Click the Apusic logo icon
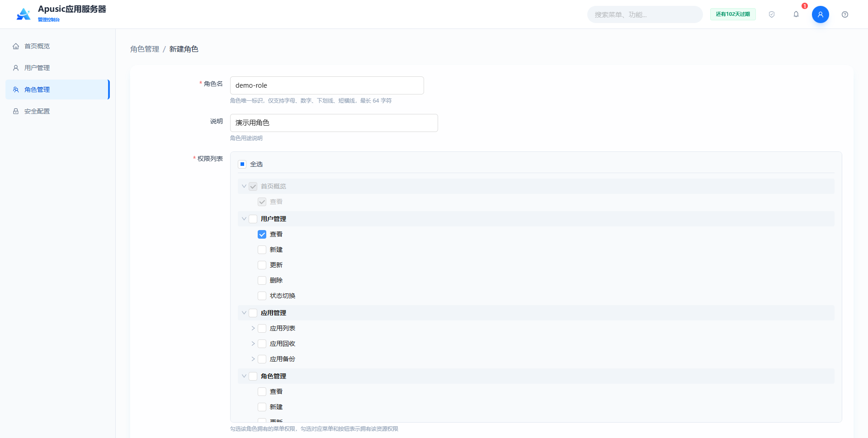 point(24,14)
